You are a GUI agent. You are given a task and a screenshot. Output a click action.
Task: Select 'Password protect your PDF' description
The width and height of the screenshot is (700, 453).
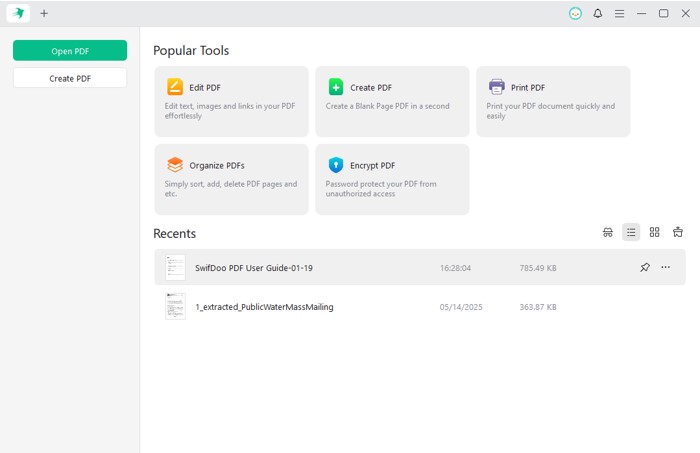381,189
